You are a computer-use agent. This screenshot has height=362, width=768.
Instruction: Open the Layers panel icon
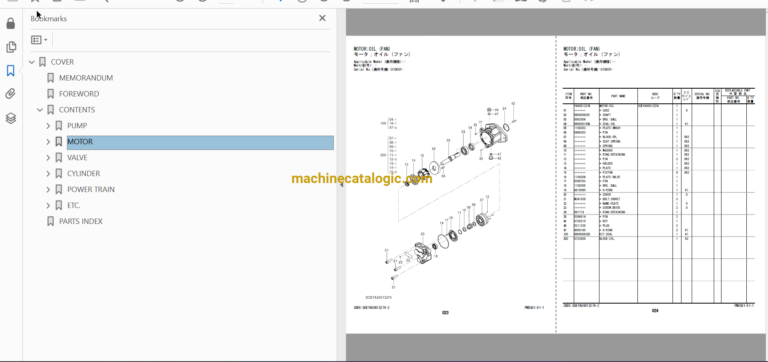pyautogui.click(x=11, y=118)
